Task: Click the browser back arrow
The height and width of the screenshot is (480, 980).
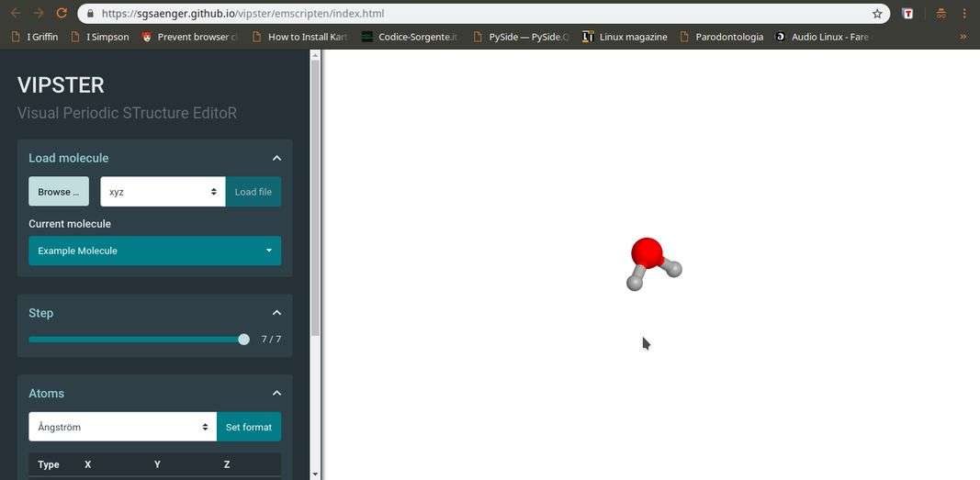Action: tap(16, 13)
